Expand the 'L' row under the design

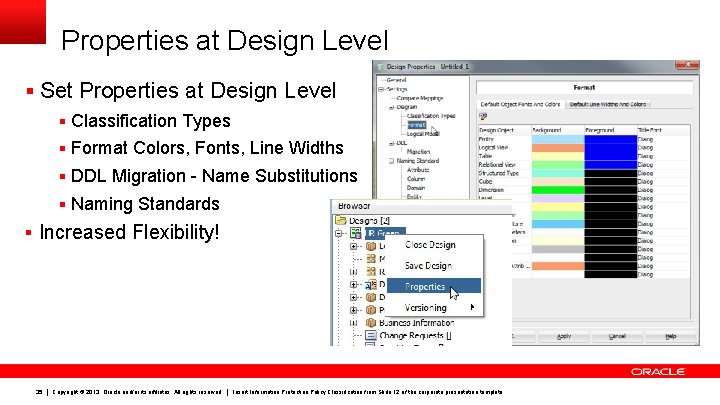point(353,246)
